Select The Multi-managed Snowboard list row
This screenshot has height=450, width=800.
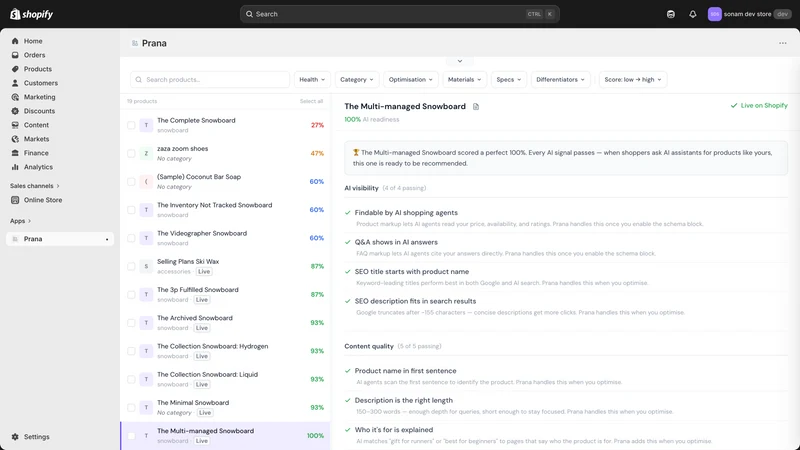click(x=225, y=436)
